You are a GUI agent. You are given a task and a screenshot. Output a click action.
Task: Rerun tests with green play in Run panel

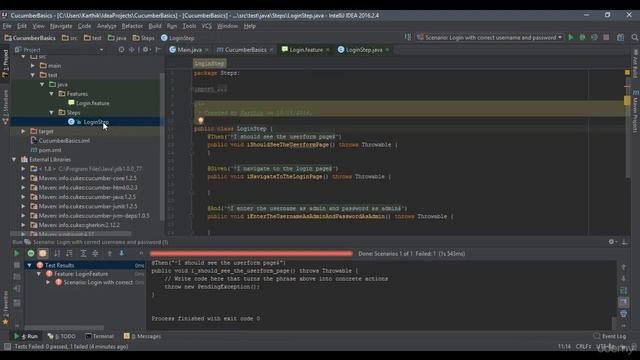click(x=17, y=253)
